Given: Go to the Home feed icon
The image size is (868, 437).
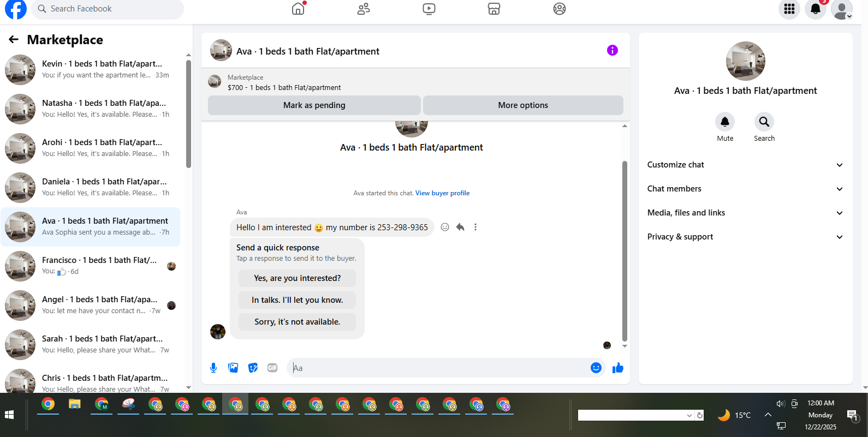Looking at the screenshot, I should (298, 9).
